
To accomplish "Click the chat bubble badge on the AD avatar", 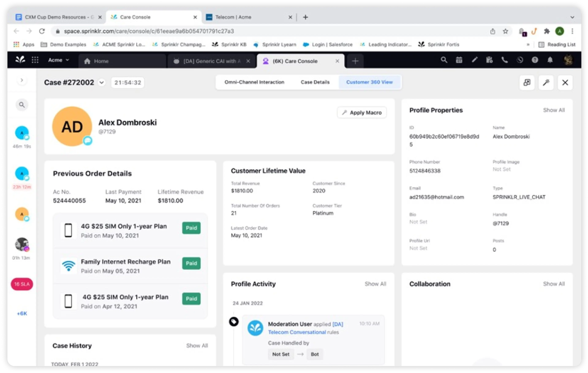I will 87,141.
